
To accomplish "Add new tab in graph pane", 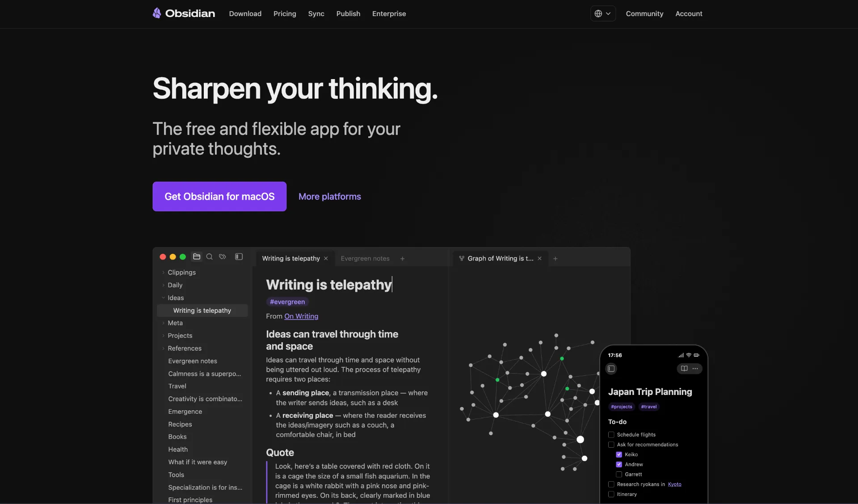I will [x=555, y=259].
